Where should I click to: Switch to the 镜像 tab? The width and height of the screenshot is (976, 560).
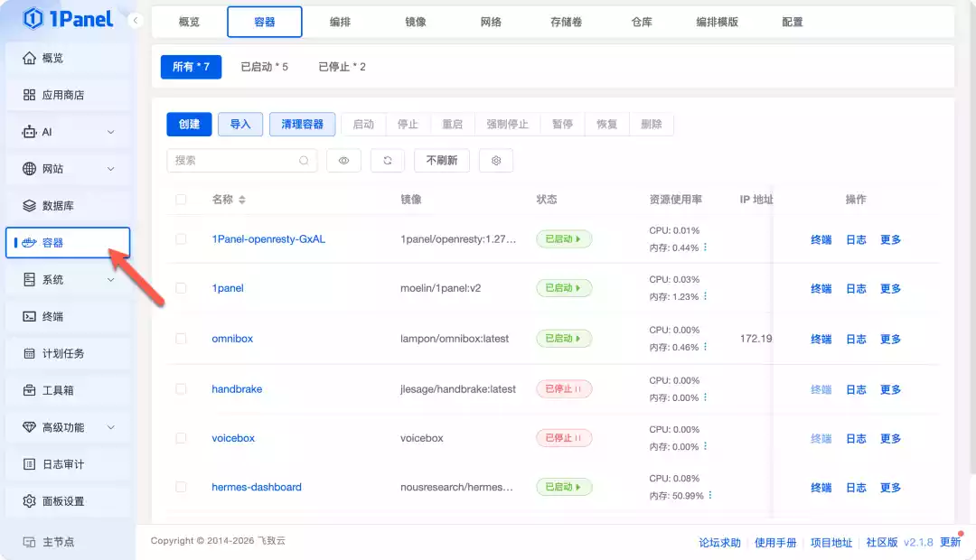[x=414, y=23]
